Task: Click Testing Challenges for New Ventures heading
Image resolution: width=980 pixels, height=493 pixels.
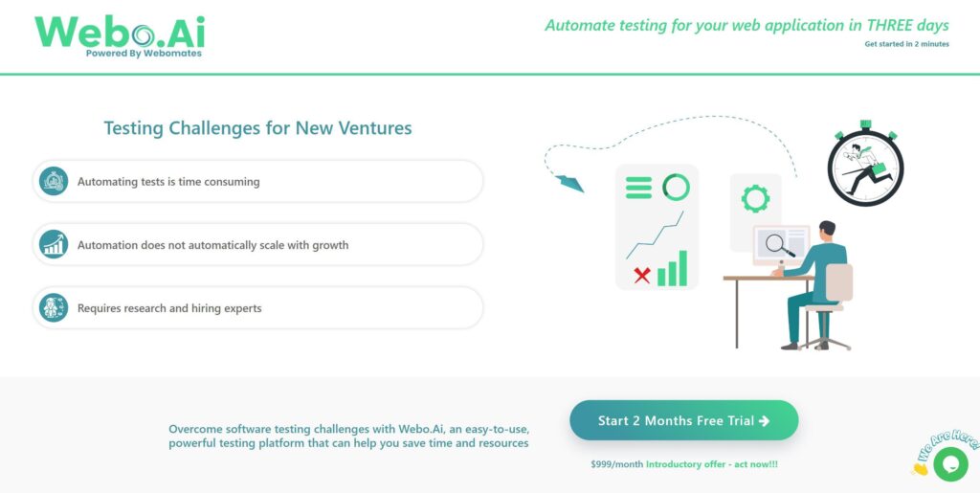Action: tap(257, 127)
